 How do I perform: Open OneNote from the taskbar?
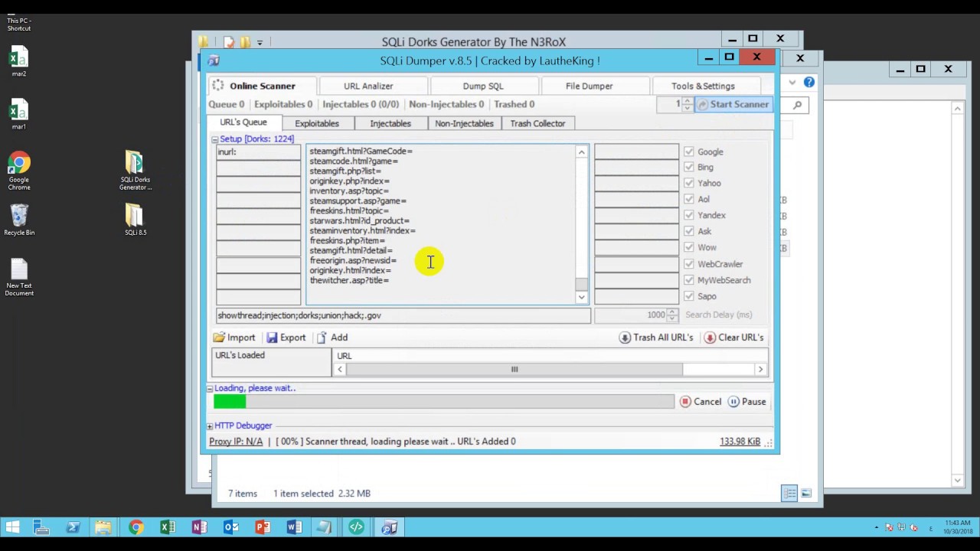[x=199, y=527]
